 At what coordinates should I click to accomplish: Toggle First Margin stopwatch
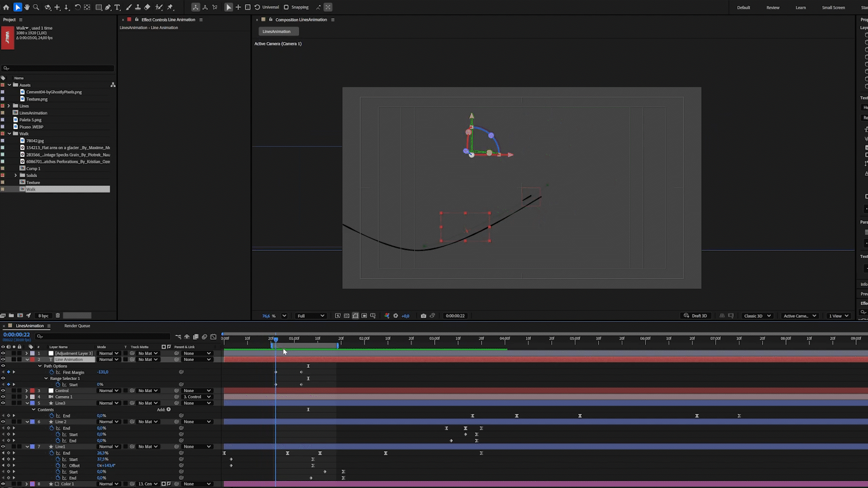pyautogui.click(x=52, y=372)
